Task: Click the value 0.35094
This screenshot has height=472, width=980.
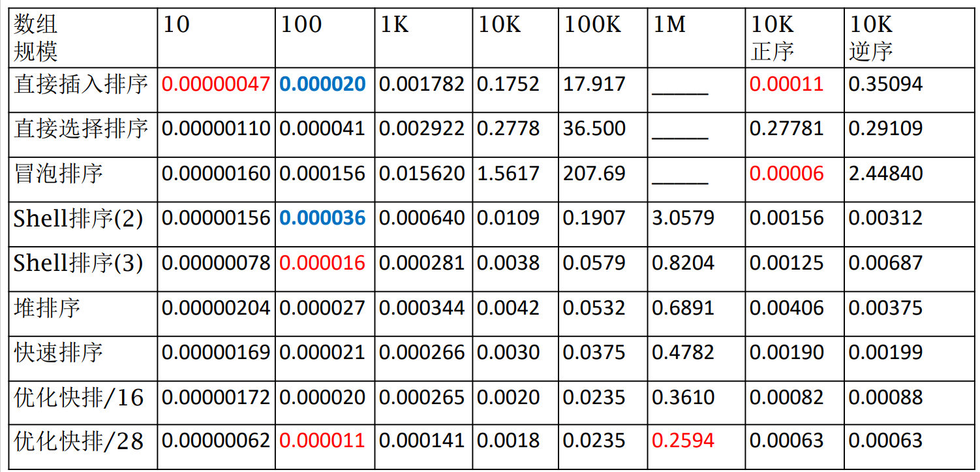Action: pyautogui.click(x=886, y=84)
